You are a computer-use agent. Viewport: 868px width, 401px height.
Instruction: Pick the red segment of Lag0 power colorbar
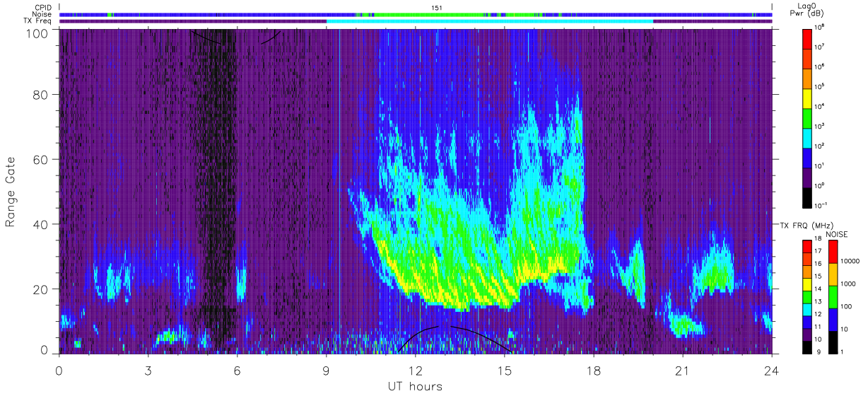point(807,39)
